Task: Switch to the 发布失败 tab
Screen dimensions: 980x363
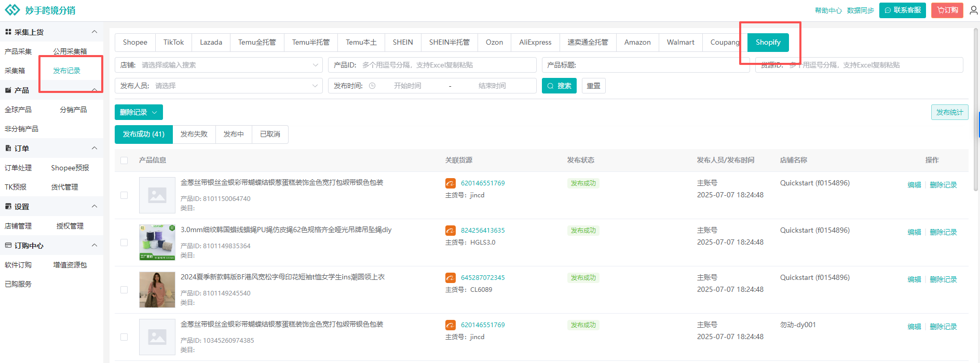Action: pyautogui.click(x=194, y=134)
